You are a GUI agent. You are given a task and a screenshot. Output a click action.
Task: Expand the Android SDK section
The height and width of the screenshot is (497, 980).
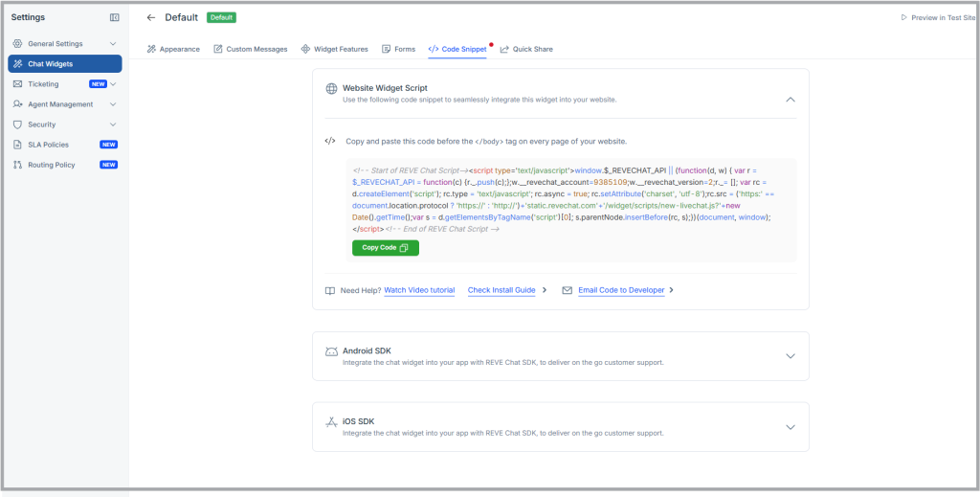tap(790, 356)
